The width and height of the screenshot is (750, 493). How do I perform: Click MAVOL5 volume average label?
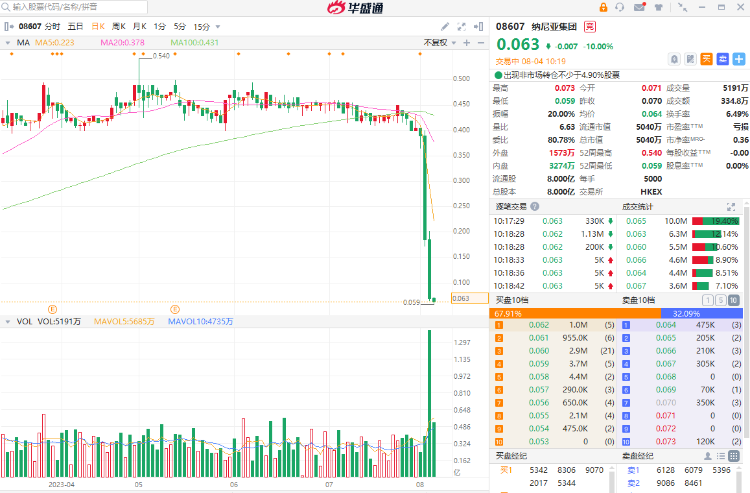tap(124, 322)
